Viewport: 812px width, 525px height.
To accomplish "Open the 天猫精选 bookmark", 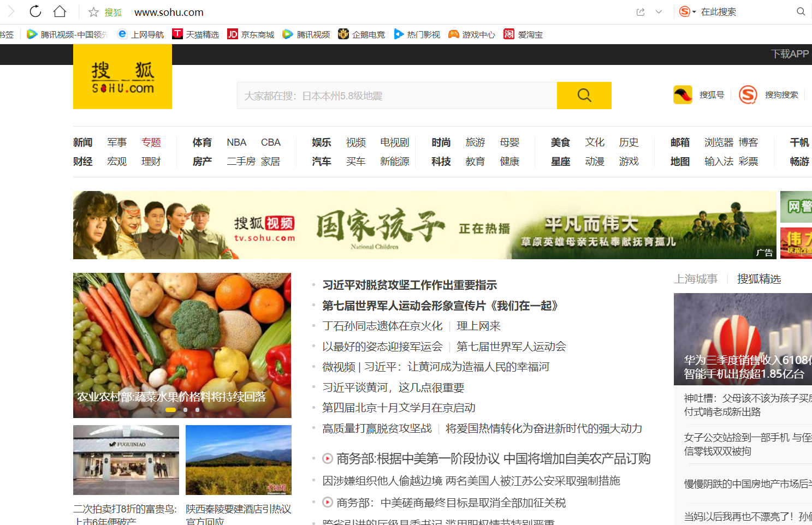I will [x=195, y=34].
